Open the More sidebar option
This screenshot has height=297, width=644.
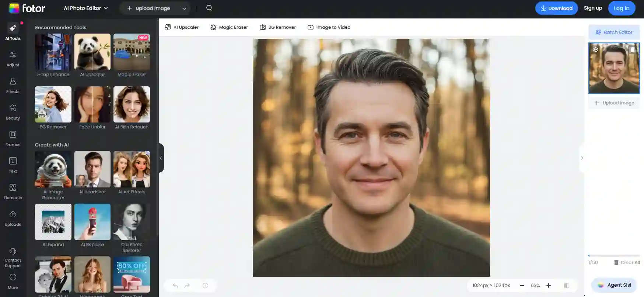pos(13,282)
